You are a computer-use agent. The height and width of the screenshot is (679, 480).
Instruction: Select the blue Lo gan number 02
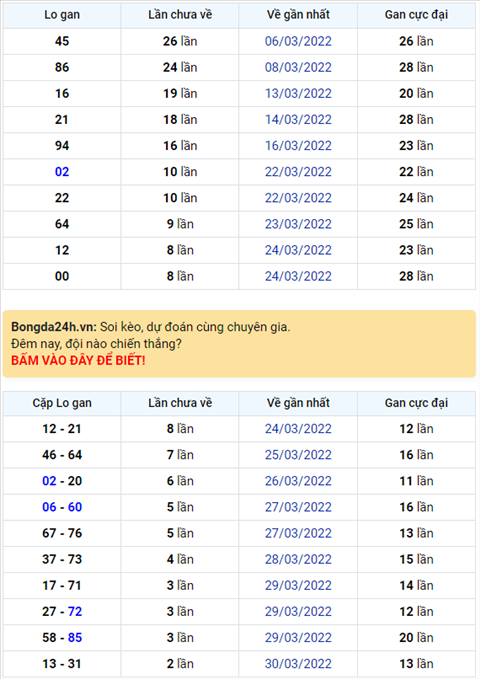(62, 171)
